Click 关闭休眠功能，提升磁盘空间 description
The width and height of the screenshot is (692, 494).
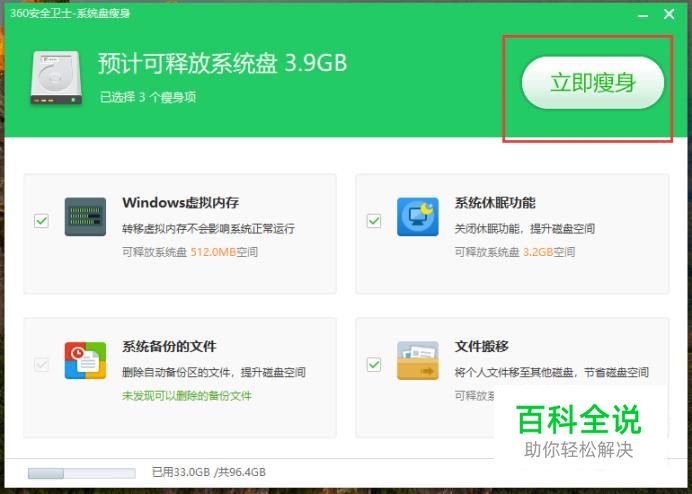point(525,229)
